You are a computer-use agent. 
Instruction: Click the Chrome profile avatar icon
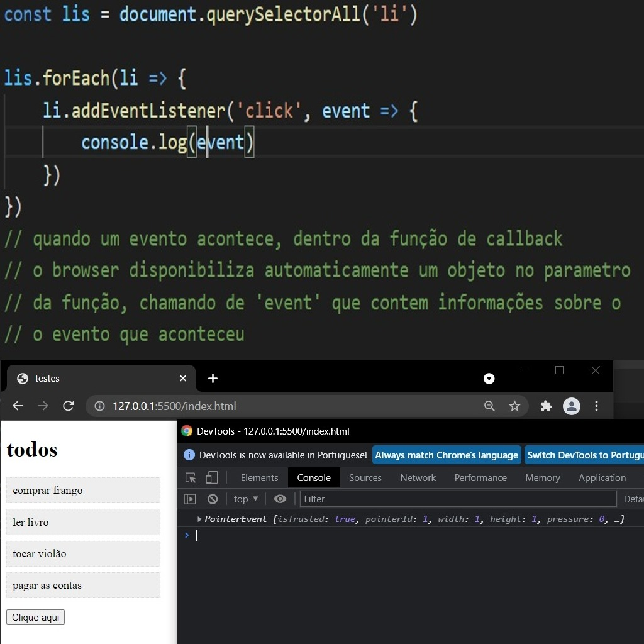572,406
